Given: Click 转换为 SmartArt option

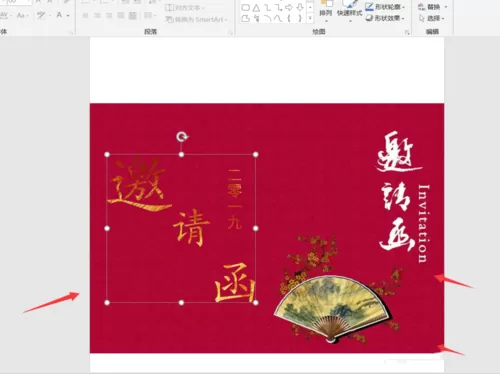Looking at the screenshot, I should point(196,20).
